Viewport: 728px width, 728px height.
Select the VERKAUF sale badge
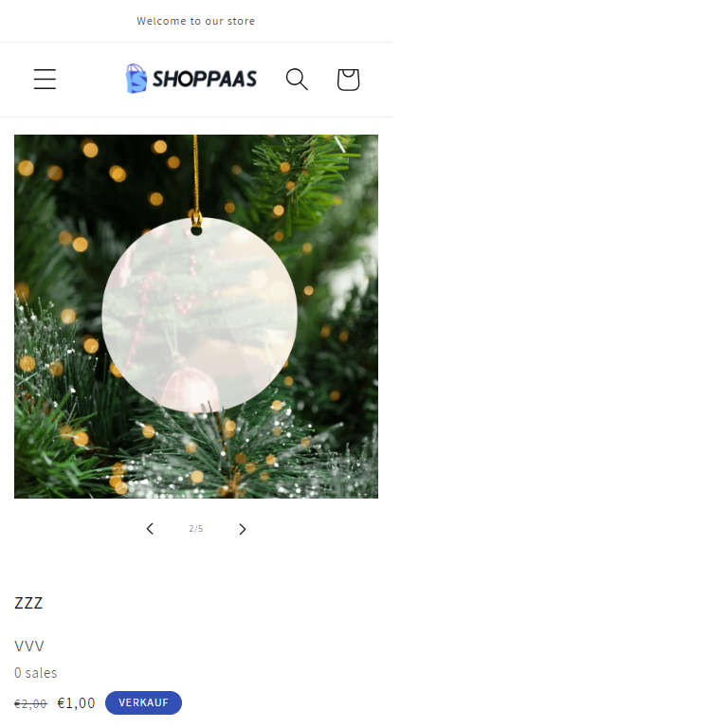click(143, 702)
